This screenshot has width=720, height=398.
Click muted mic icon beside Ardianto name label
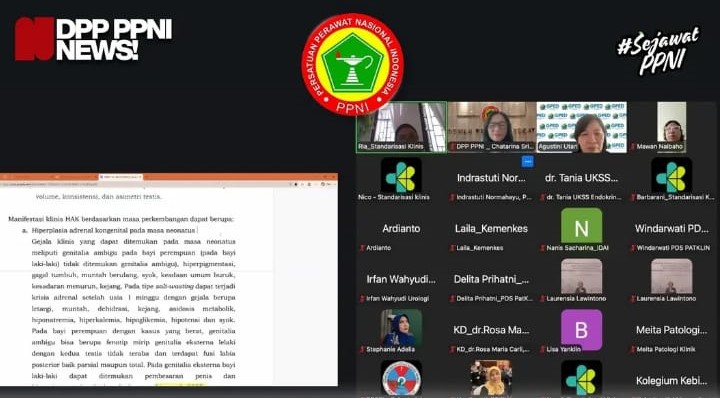[362, 248]
